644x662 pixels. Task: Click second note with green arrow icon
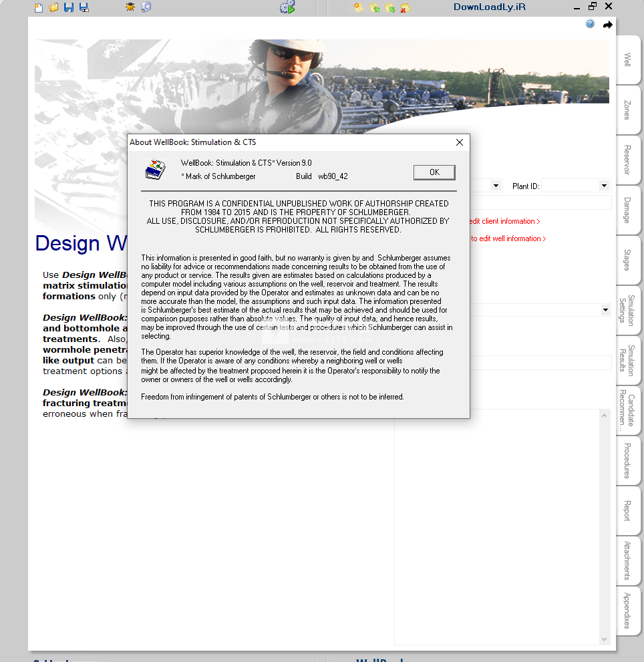(389, 7)
